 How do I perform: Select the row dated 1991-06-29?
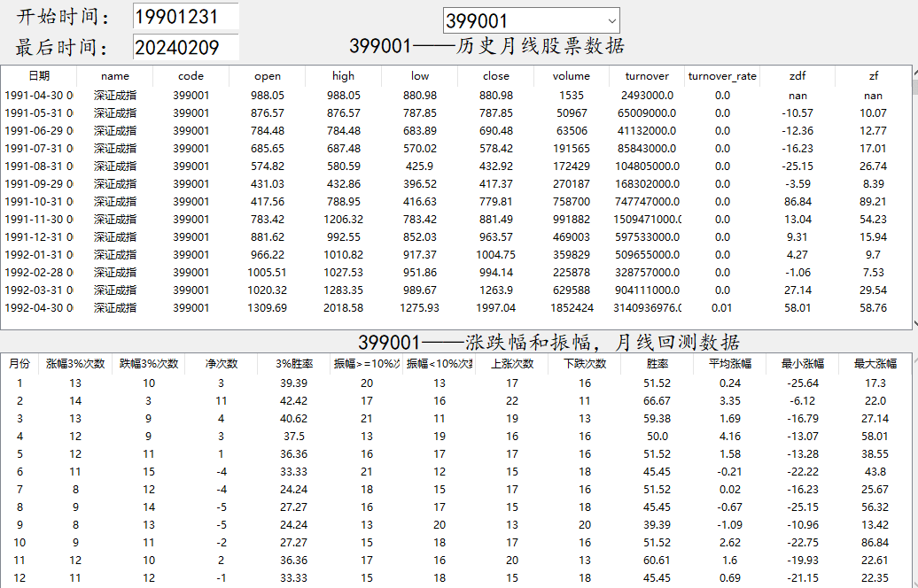click(x=456, y=130)
